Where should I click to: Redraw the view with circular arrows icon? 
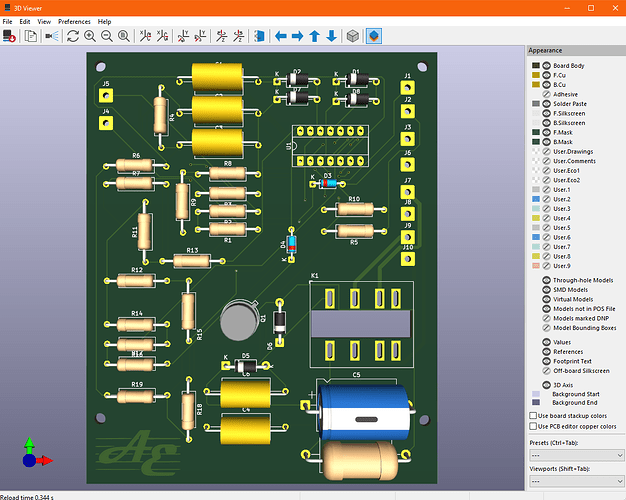pyautogui.click(x=73, y=36)
